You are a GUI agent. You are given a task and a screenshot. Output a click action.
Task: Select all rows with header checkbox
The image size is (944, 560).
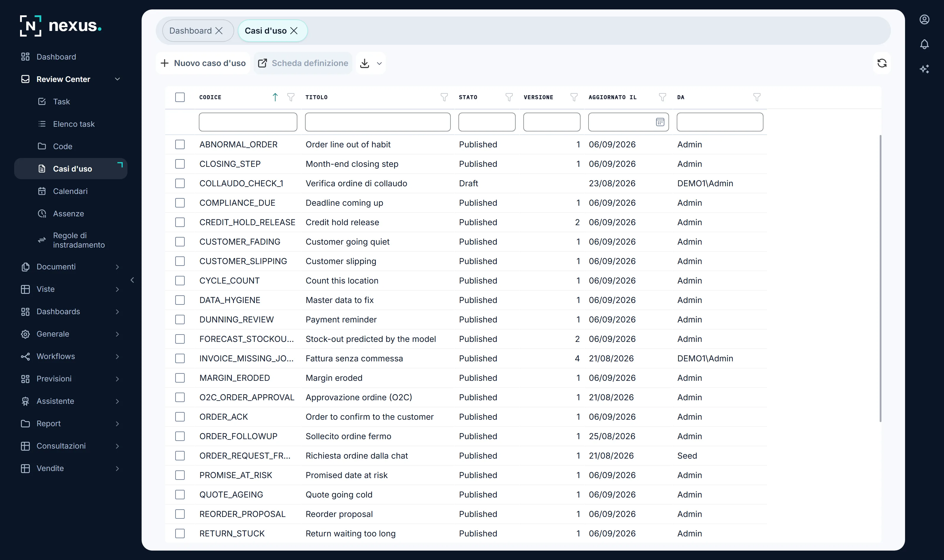(180, 97)
